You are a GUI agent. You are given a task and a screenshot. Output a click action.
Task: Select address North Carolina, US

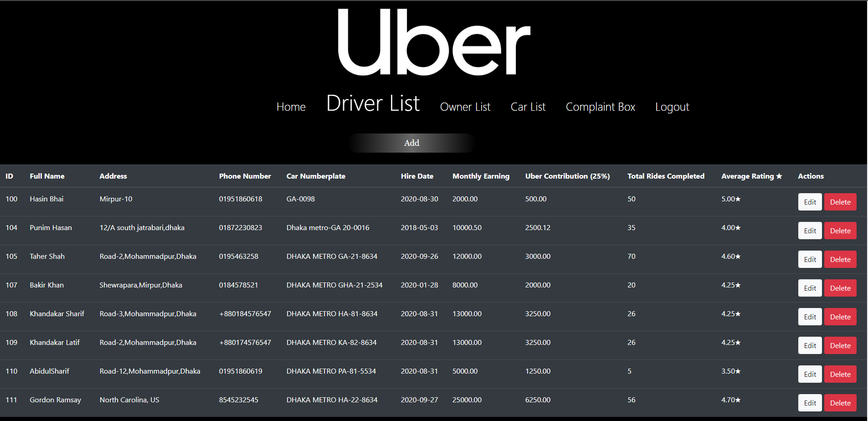[x=129, y=400]
